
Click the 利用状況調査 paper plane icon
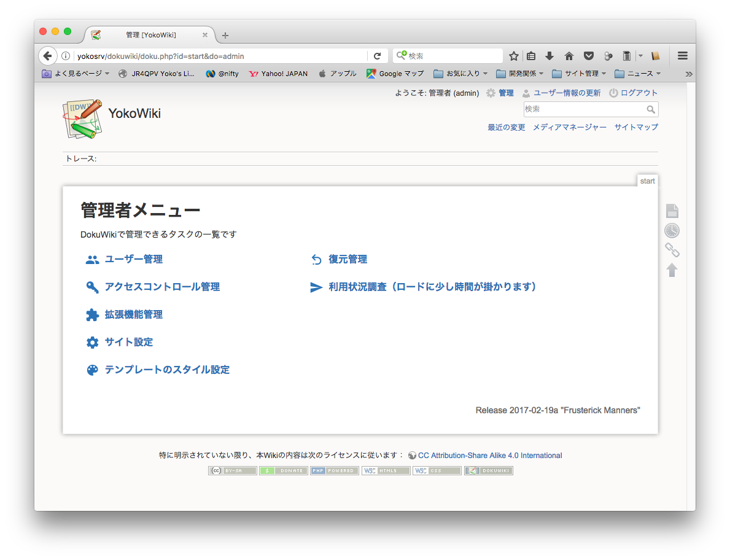coord(317,287)
